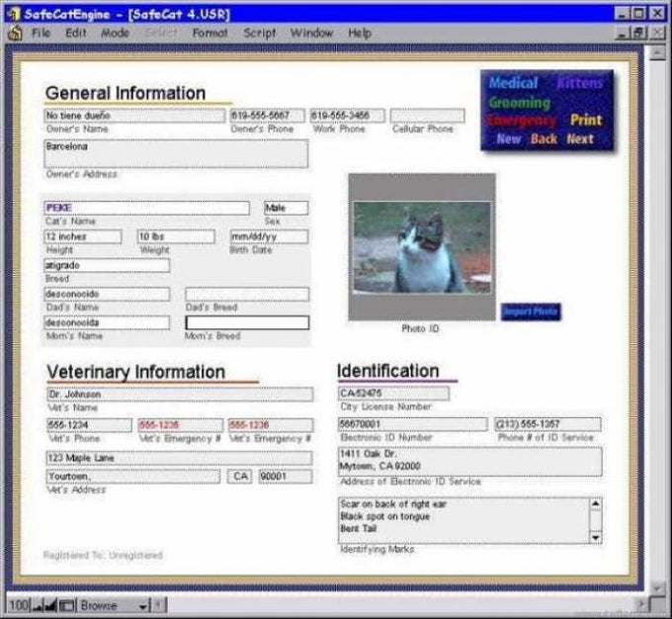
Task: Open the Help menu
Action: 360,33
